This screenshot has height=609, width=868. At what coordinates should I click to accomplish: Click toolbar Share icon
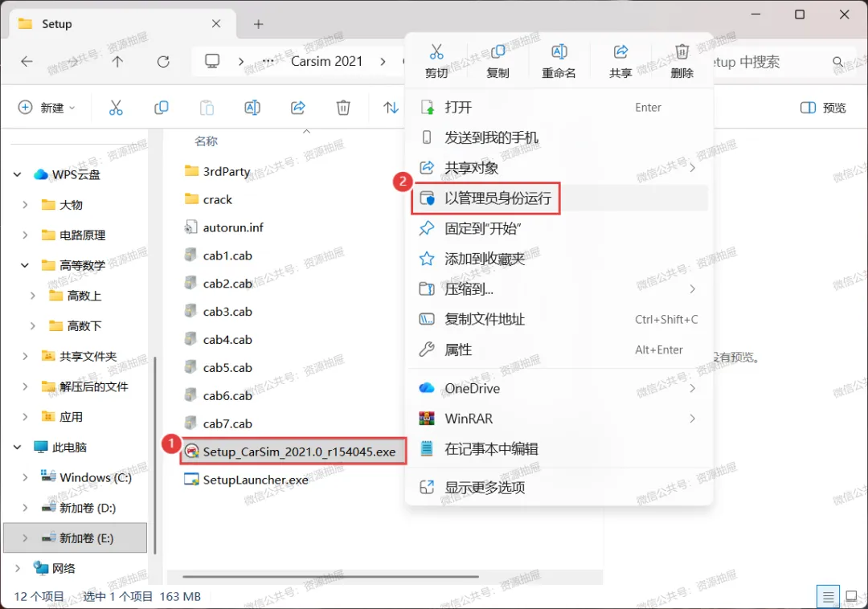[x=298, y=108]
